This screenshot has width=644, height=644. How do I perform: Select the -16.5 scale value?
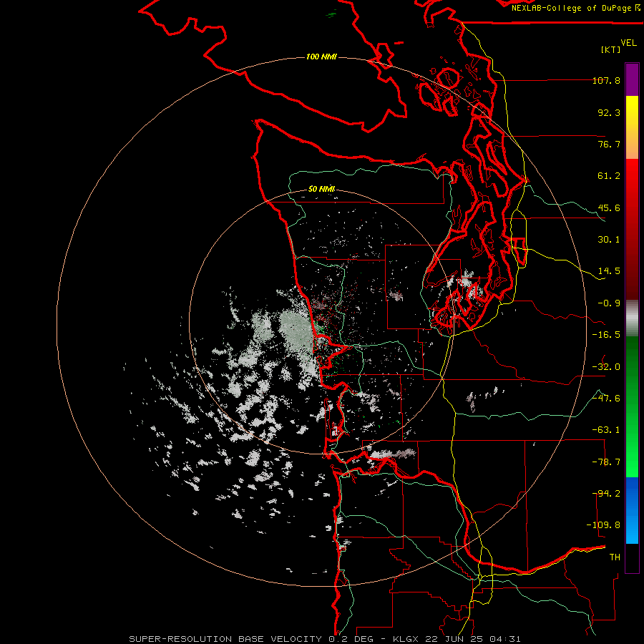606,335
